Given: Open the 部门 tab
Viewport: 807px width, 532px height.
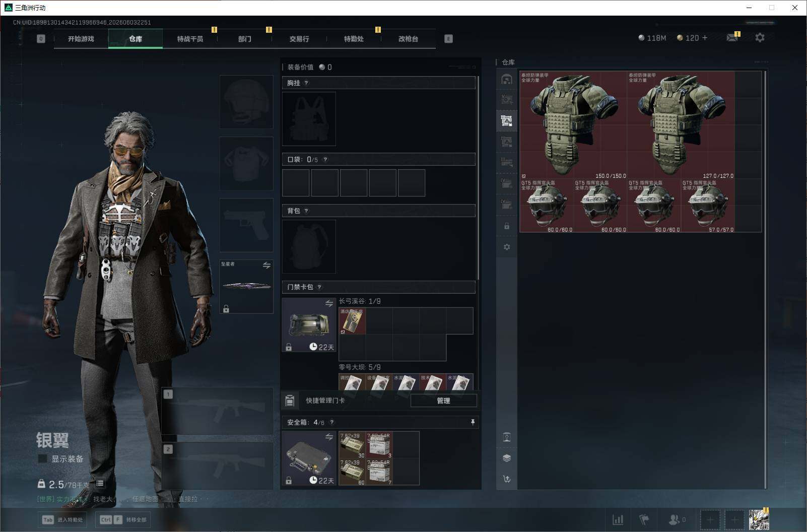Looking at the screenshot, I should click(x=245, y=39).
